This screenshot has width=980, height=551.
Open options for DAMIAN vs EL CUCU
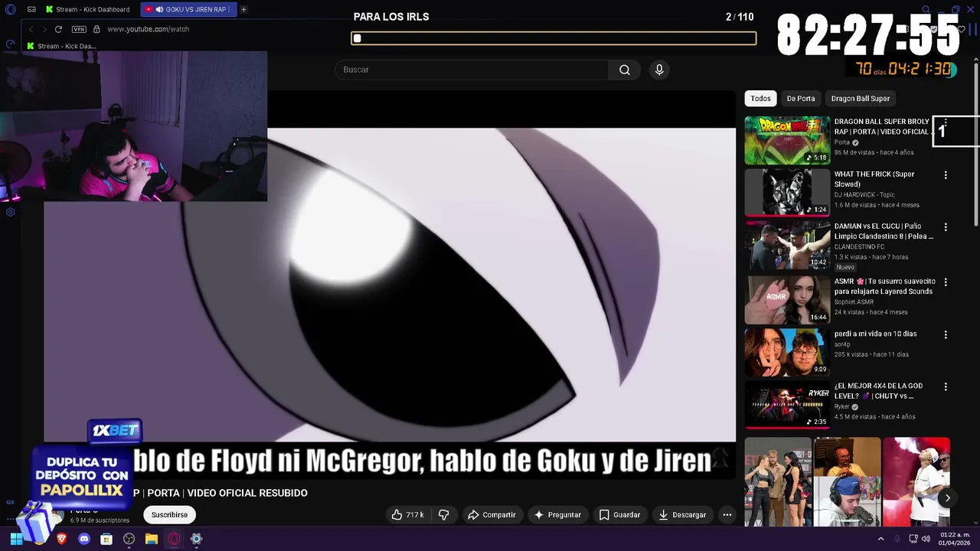point(946,227)
